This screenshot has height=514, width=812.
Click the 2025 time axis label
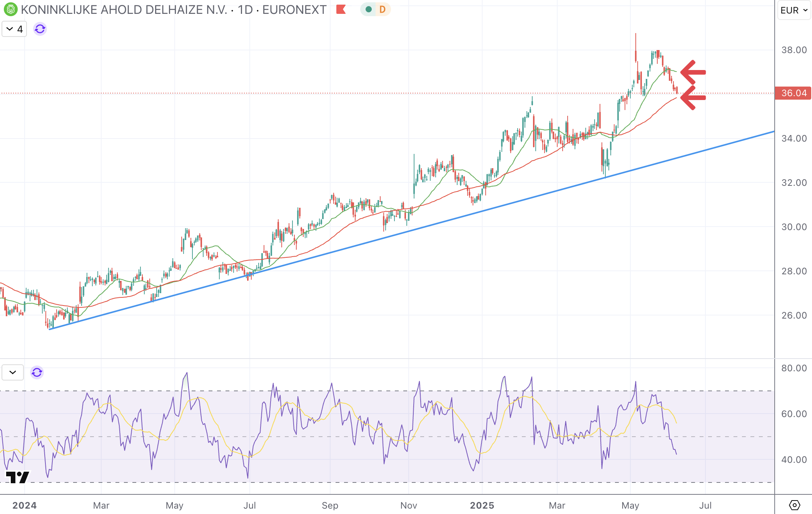pos(482,506)
